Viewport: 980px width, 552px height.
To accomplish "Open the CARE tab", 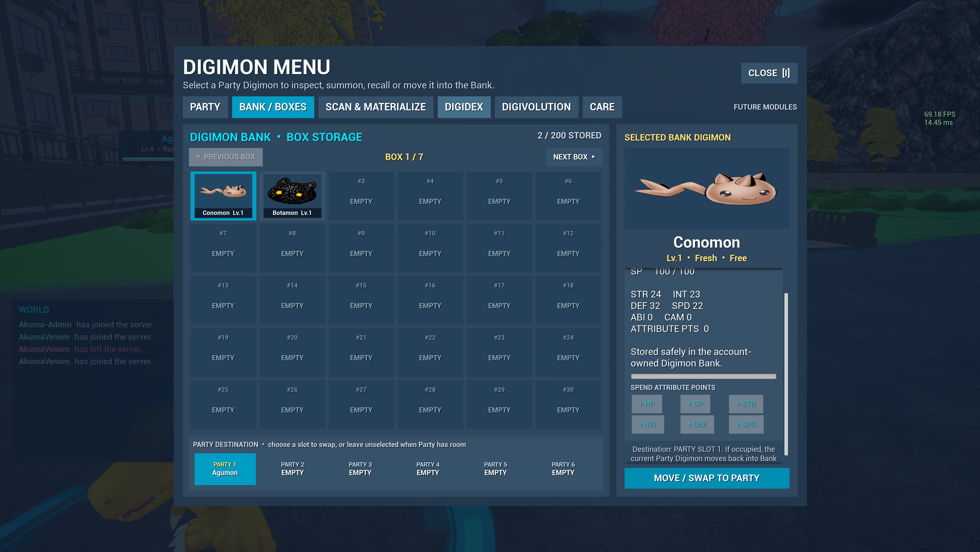I will click(x=602, y=107).
